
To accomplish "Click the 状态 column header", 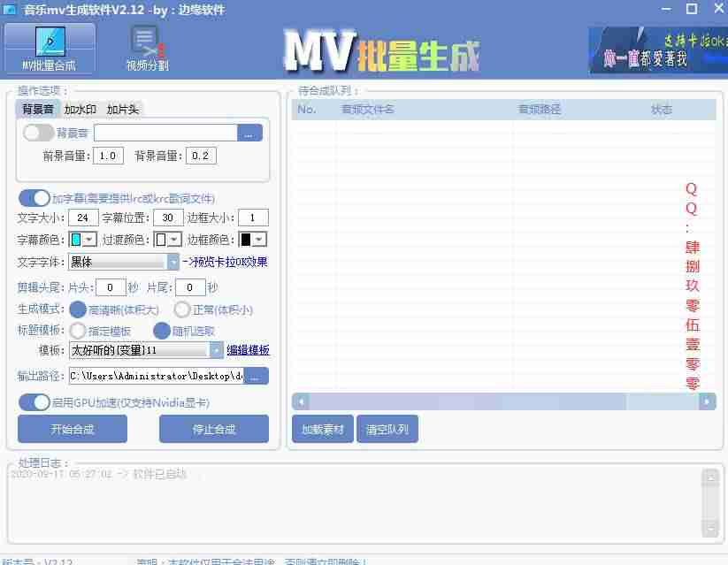I will tap(662, 110).
